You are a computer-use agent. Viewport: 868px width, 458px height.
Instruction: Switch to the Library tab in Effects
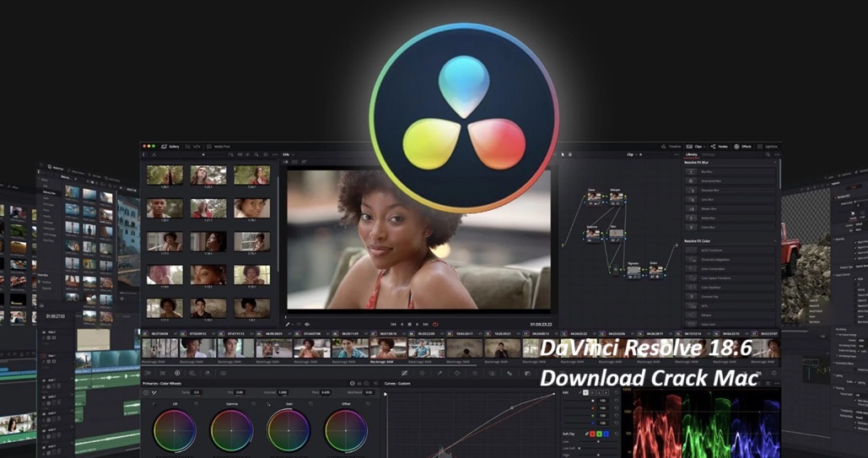(x=692, y=154)
